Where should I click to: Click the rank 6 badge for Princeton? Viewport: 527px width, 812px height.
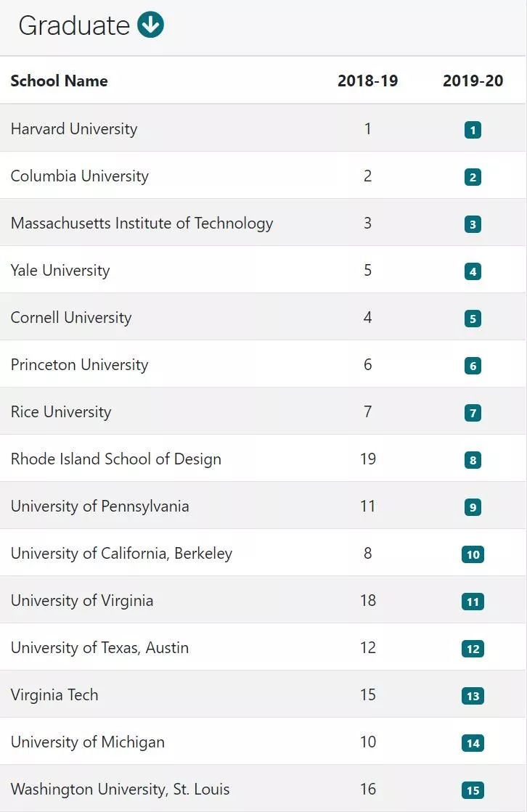pos(473,366)
